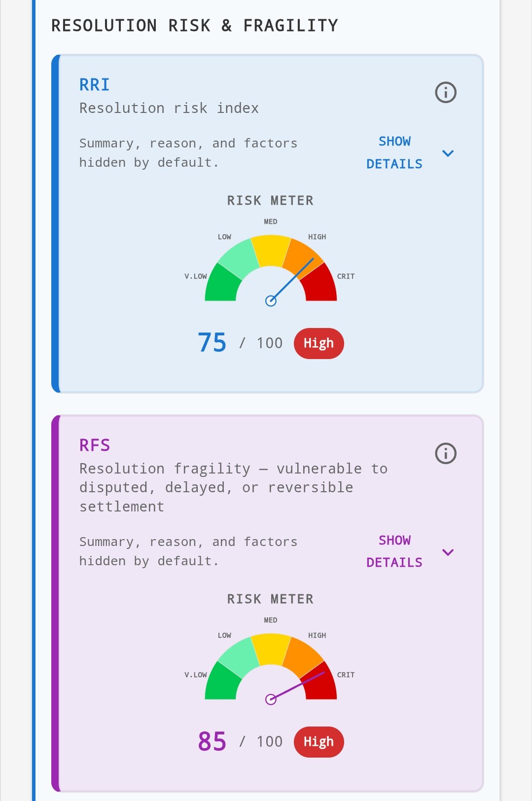Click the RRI gauge needle pivot
The width and height of the screenshot is (532, 801).
[x=271, y=301]
